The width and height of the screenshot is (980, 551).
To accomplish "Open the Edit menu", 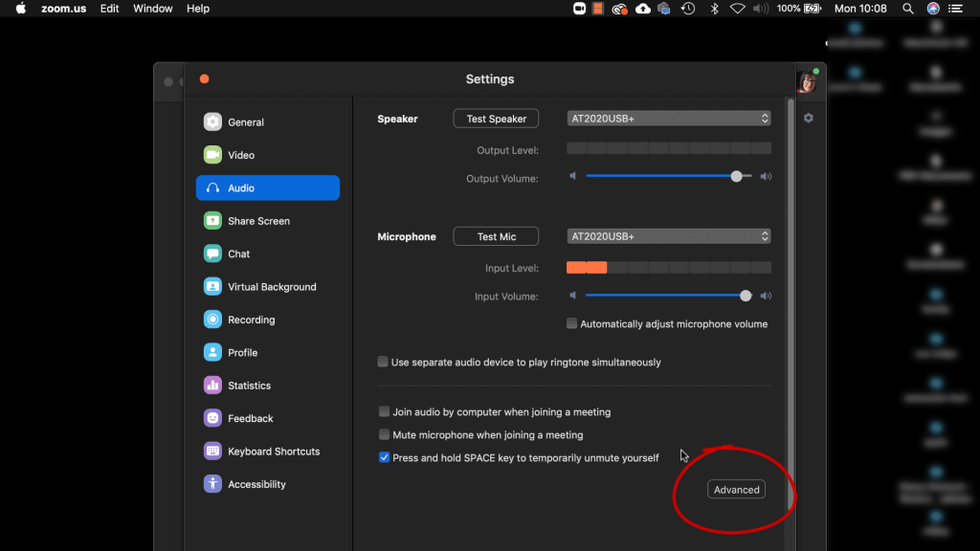I will [x=110, y=9].
